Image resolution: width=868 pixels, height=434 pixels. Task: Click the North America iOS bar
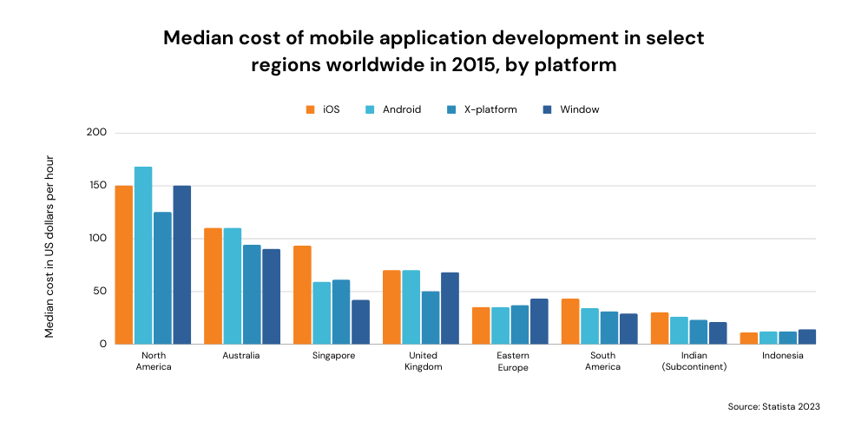point(124,265)
